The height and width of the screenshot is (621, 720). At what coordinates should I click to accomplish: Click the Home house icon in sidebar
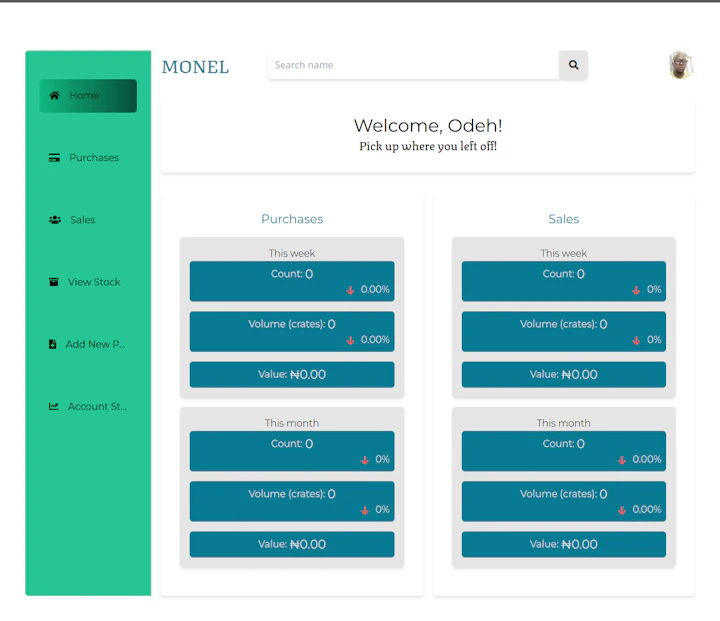[x=54, y=96]
